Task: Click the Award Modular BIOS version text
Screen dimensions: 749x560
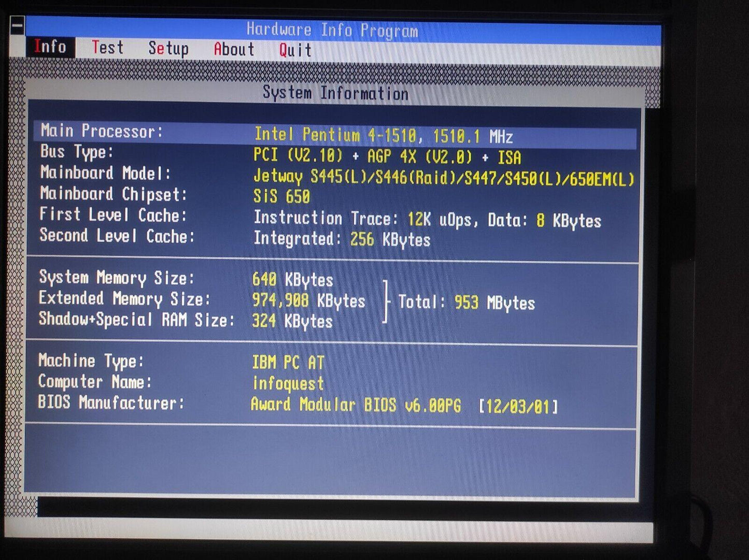Action: 356,405
